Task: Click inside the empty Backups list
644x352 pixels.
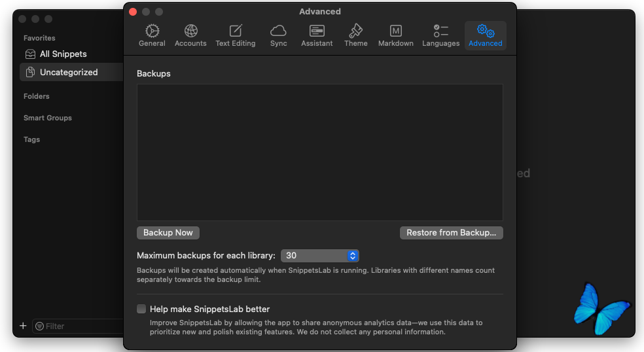Action: coord(319,152)
